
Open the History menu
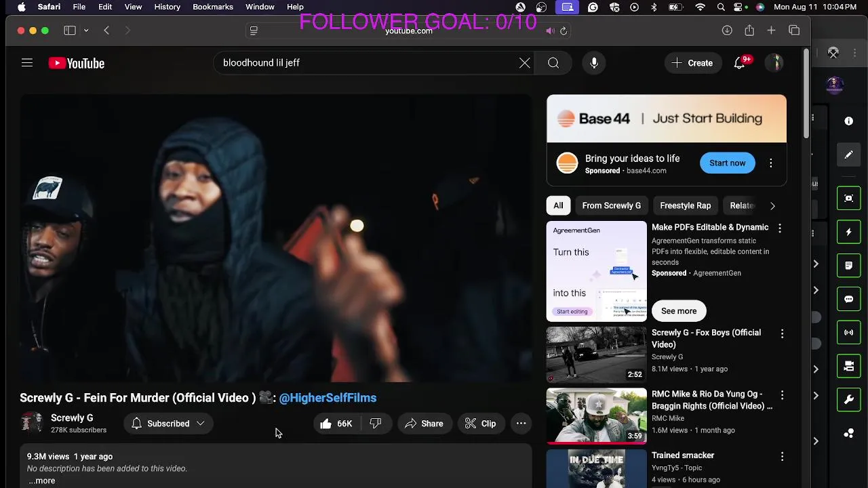click(x=167, y=7)
